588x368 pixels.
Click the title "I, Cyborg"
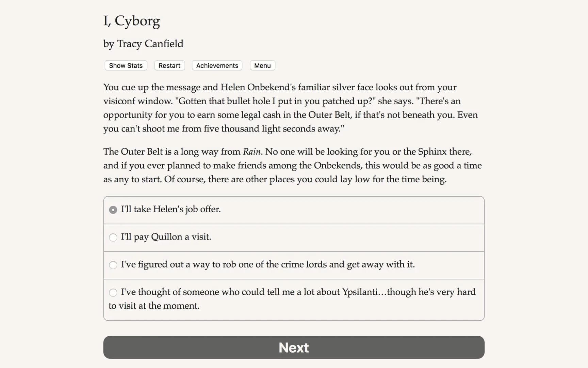click(x=132, y=20)
